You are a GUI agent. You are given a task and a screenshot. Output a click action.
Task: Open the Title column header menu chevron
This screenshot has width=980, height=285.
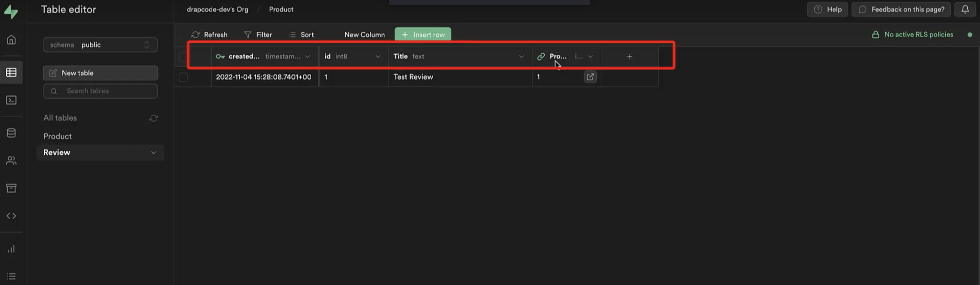[521, 56]
